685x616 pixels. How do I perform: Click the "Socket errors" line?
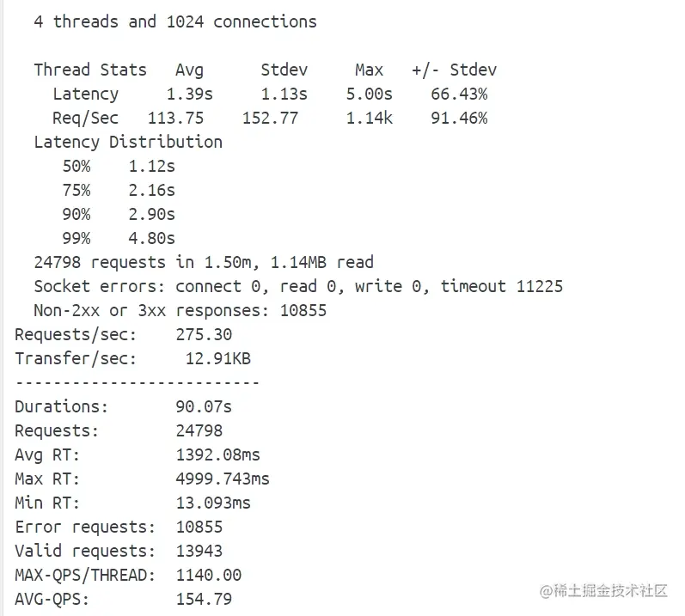tap(298, 287)
